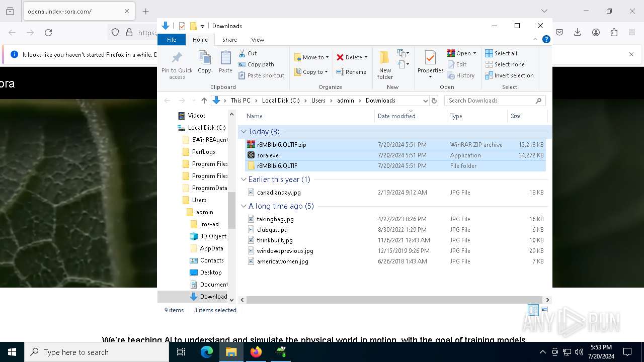Screen dimensions: 644x362
Task: Collapse the Earlier this year group
Action: coord(244,179)
